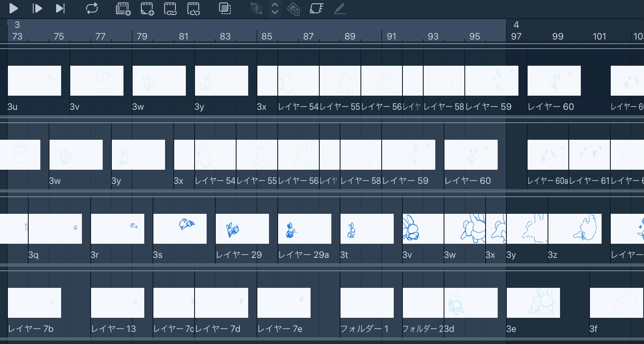
Task: Move playhead to frame 79 on the ruler
Action: point(142,36)
